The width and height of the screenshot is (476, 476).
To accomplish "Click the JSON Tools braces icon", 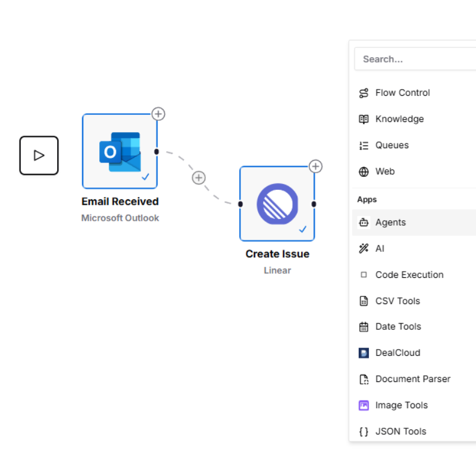I will tap(364, 432).
